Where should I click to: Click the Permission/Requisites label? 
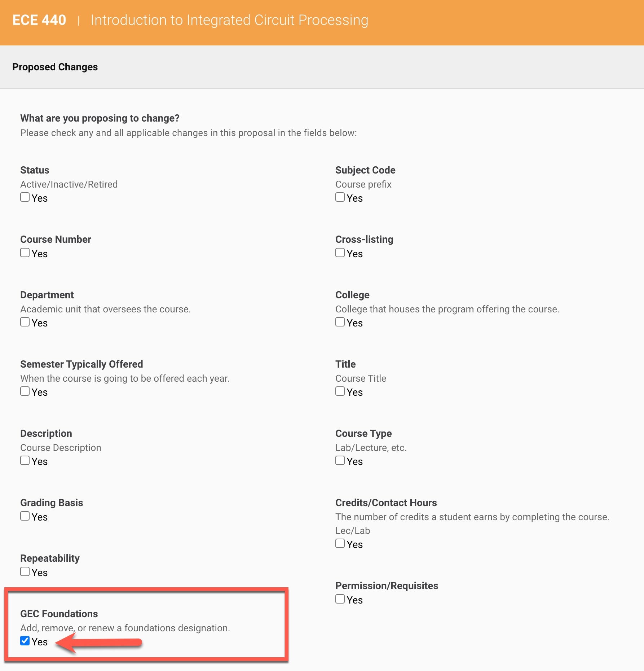coord(387,586)
